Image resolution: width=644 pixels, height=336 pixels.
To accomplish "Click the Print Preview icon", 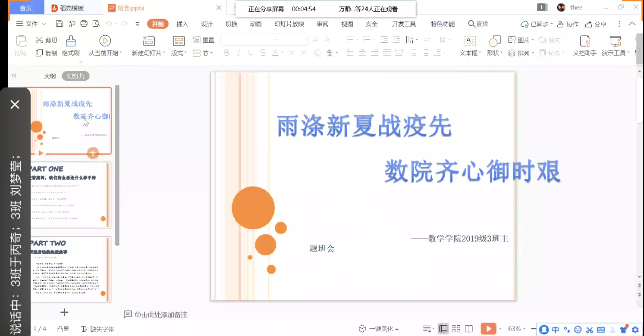I will (96, 24).
